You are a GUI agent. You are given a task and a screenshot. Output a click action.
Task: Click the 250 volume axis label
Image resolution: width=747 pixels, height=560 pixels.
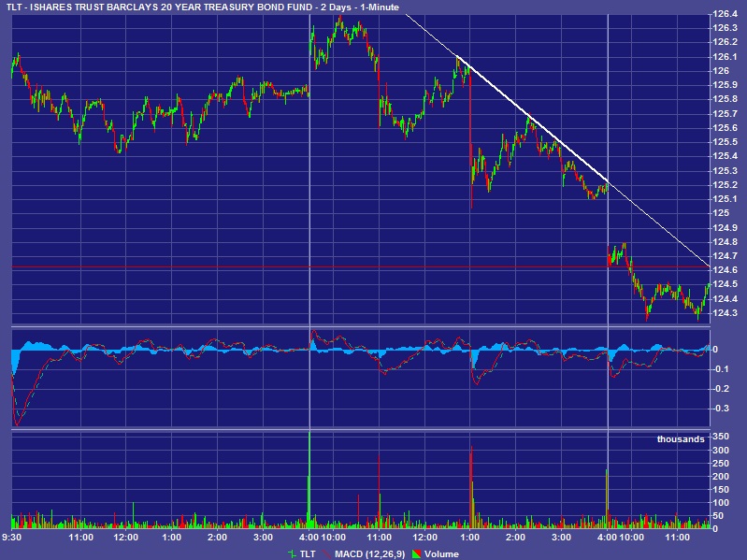[x=721, y=464]
